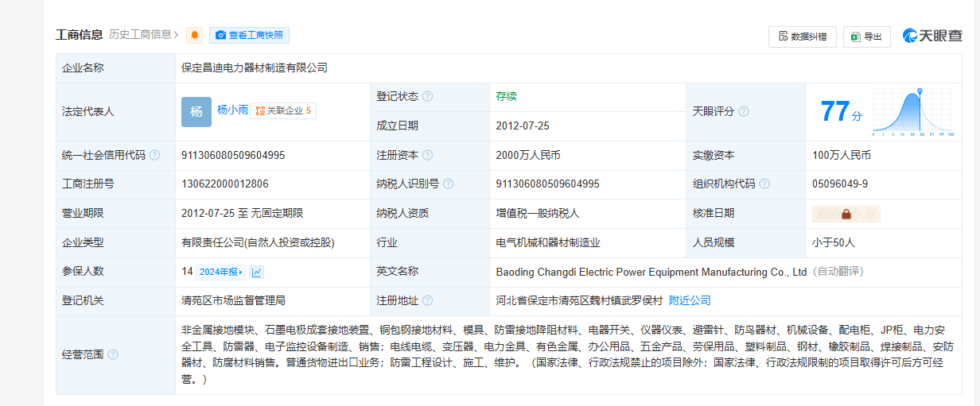Click the 工商信息 section heading
The image size is (980, 406).
(x=79, y=34)
